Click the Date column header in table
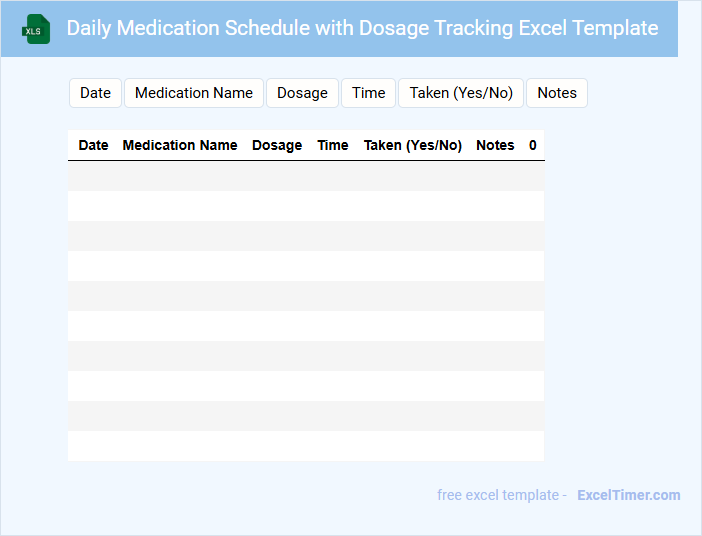The image size is (702, 536). point(93,145)
